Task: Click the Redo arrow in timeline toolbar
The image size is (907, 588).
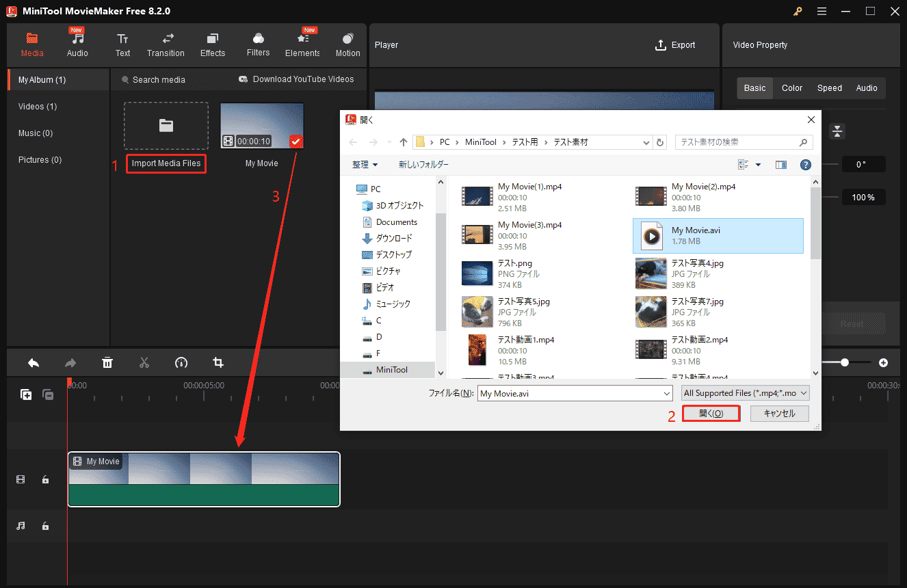Action: tap(70, 362)
